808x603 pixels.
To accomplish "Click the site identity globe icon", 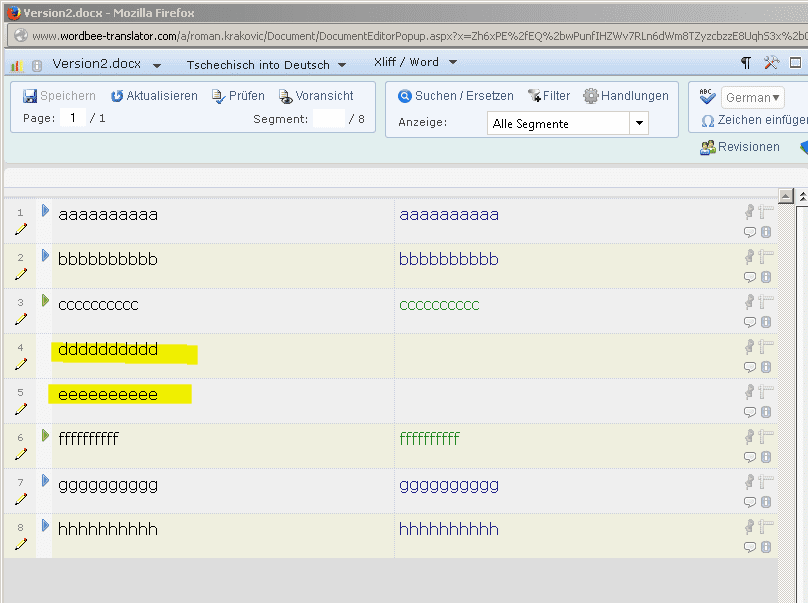I will [x=21, y=36].
